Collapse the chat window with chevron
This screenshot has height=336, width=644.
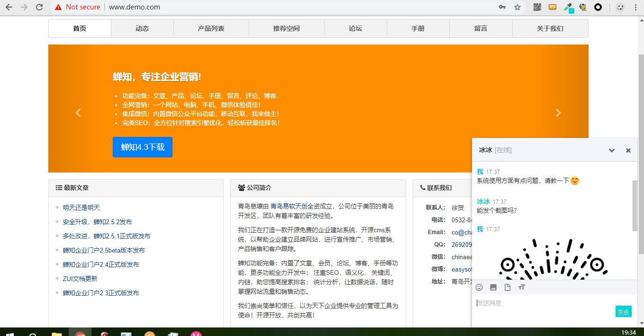click(x=612, y=150)
